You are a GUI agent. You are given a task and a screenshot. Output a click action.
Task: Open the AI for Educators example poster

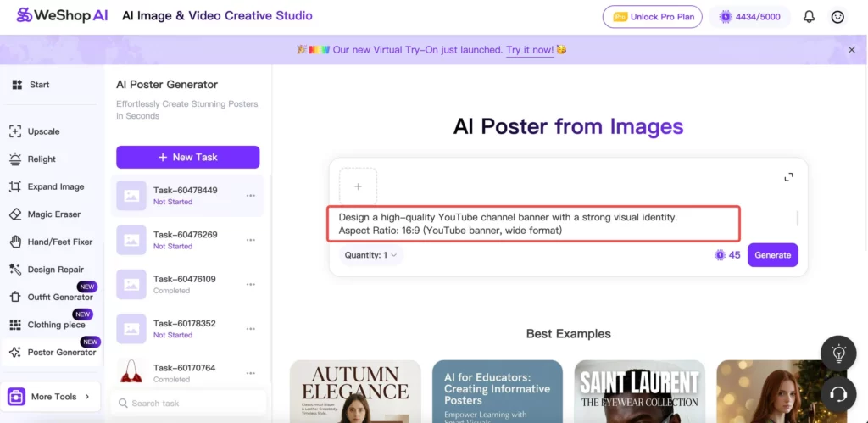click(497, 391)
